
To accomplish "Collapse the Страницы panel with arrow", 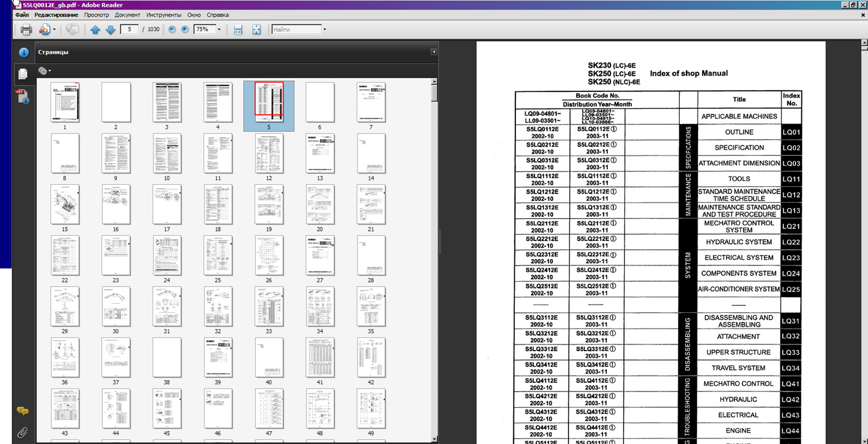I will click(434, 52).
